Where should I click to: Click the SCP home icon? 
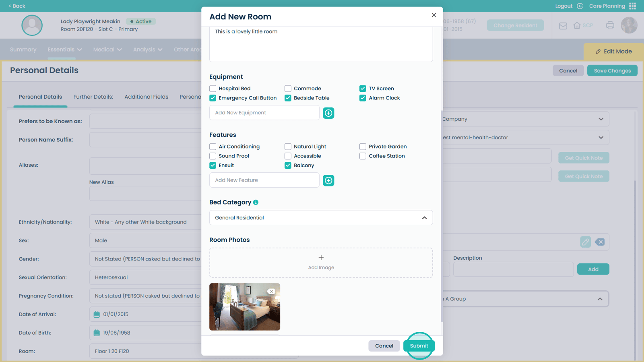pos(577,25)
